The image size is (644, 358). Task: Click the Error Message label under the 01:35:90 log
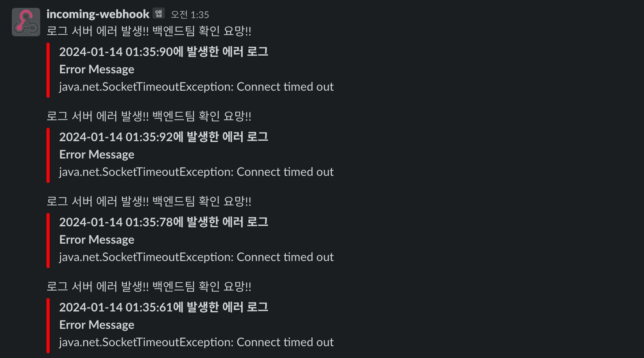pyautogui.click(x=97, y=69)
